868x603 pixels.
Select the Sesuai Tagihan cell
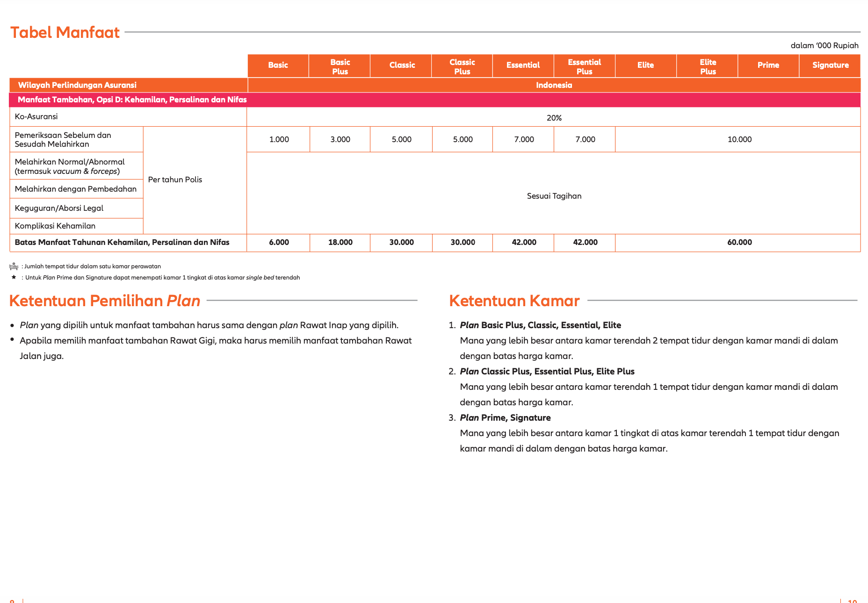click(x=554, y=196)
